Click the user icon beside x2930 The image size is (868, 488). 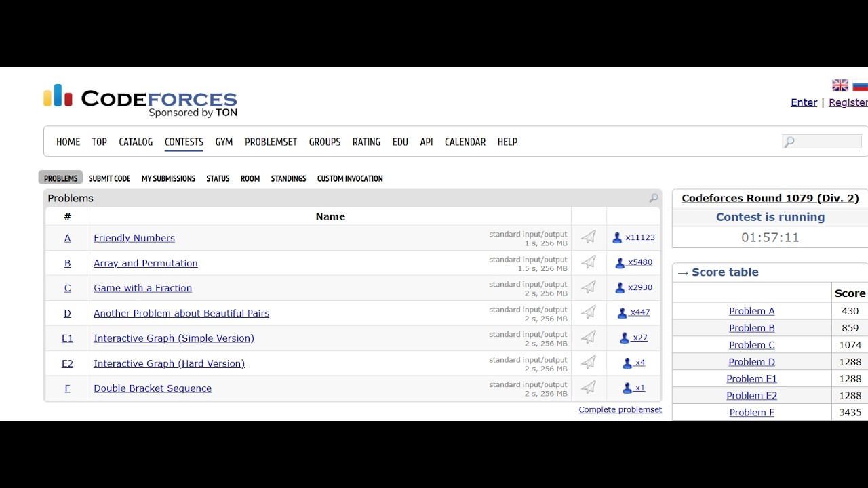[x=620, y=288]
